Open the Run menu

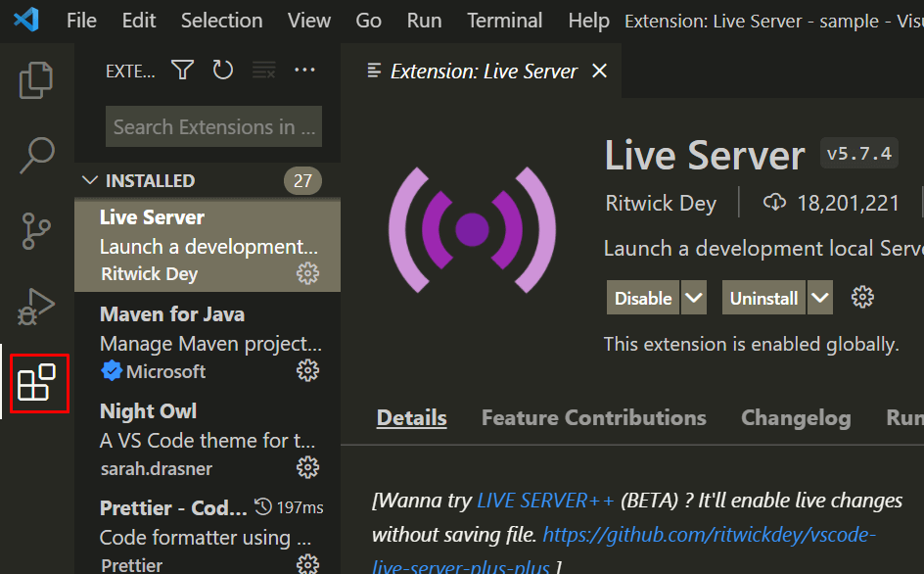(424, 21)
